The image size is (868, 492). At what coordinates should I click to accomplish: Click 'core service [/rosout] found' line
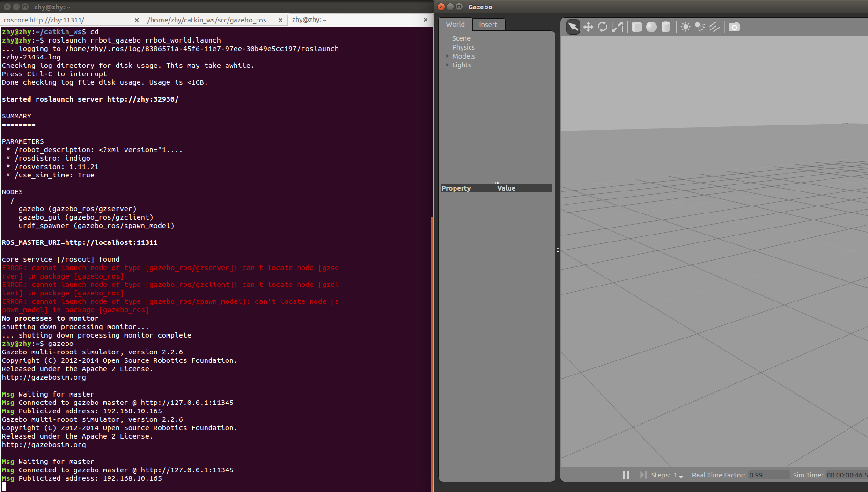pos(61,259)
